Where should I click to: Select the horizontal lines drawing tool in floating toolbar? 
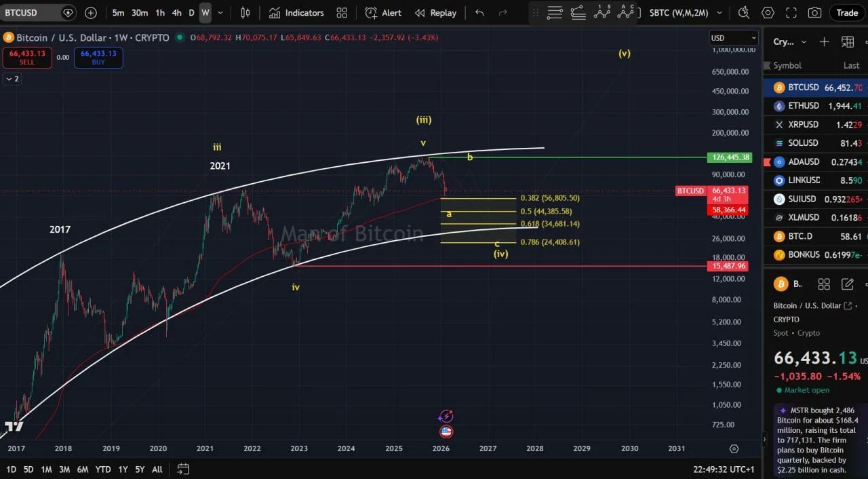(x=555, y=12)
